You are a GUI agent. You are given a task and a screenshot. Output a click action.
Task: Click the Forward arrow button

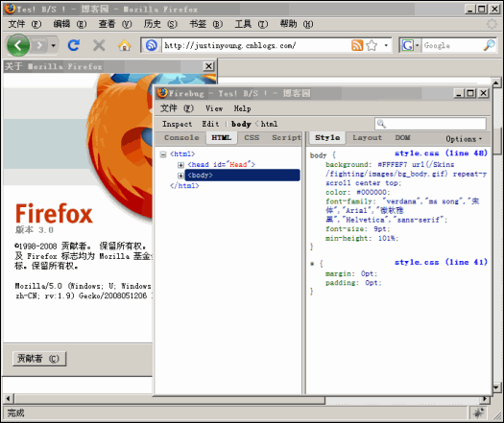click(x=40, y=45)
